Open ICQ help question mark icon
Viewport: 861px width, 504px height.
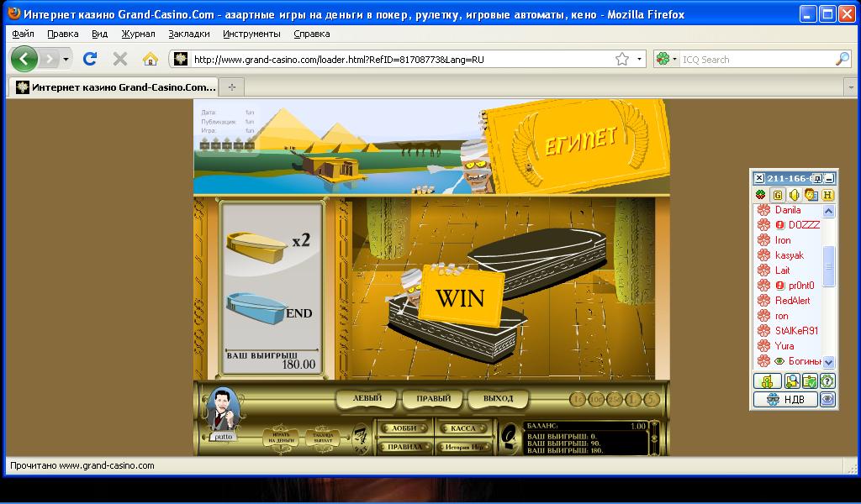[827, 381]
